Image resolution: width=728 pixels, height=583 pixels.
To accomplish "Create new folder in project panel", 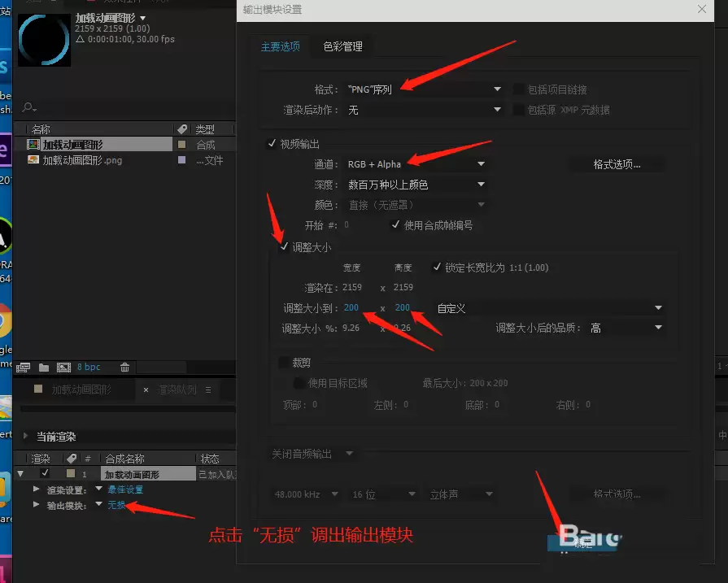I will tap(44, 368).
